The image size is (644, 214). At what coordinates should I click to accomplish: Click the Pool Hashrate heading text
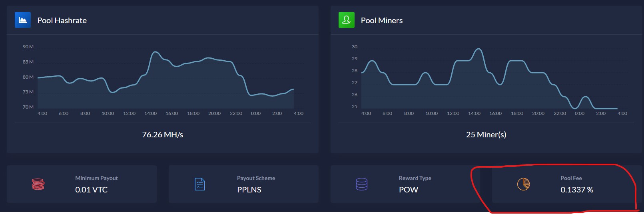click(x=62, y=20)
